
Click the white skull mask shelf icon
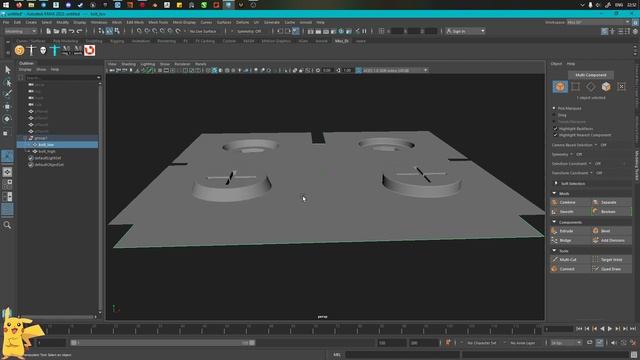[x=43, y=50]
